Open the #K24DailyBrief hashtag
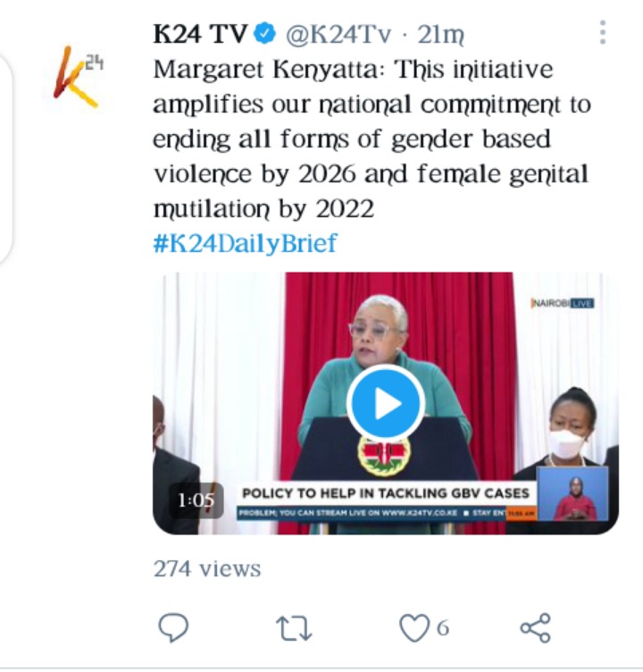The image size is (643, 672). pyautogui.click(x=245, y=243)
